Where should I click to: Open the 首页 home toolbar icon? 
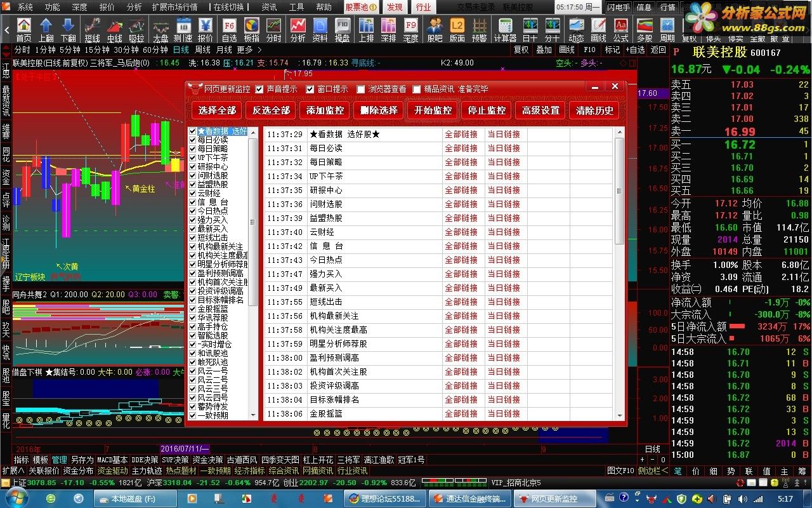23,29
